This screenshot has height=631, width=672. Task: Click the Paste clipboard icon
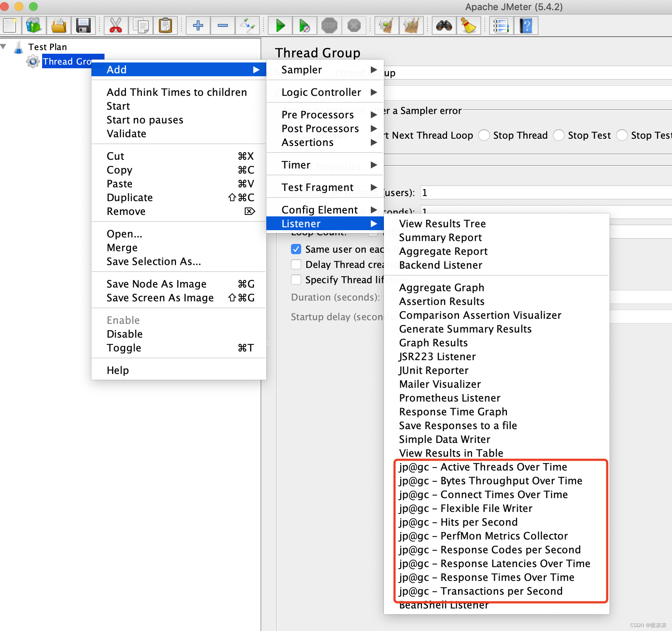click(165, 26)
